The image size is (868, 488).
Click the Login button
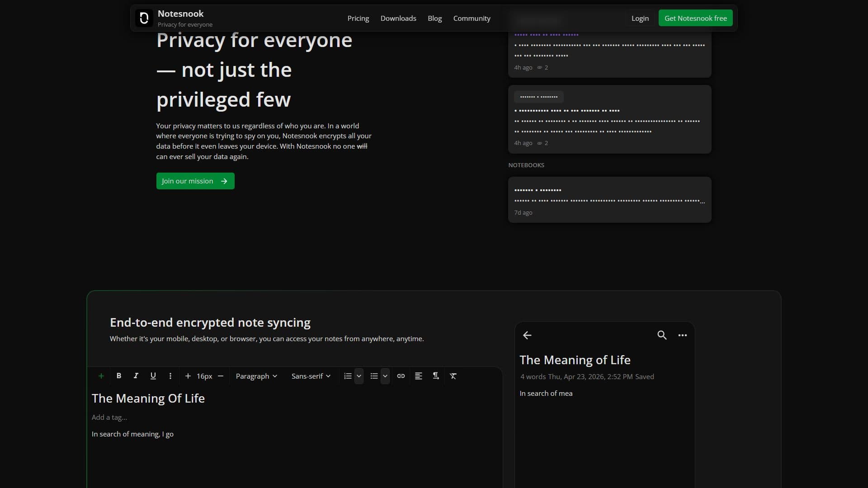tap(640, 18)
